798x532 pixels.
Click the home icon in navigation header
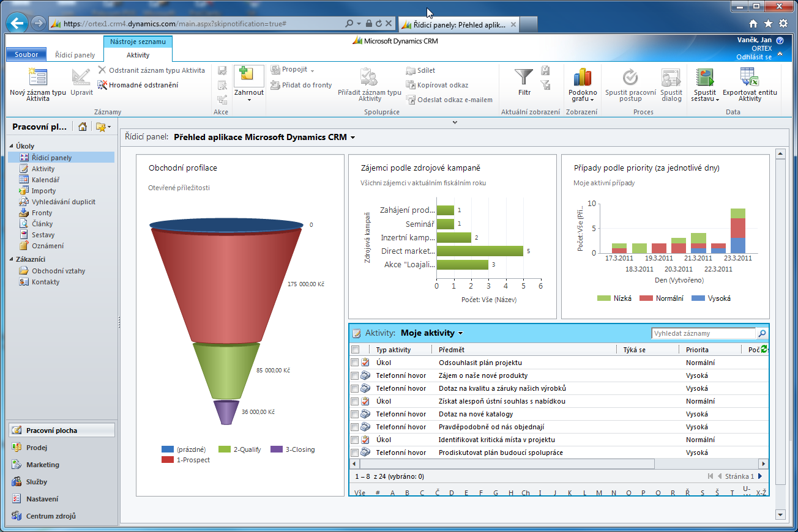coord(83,127)
